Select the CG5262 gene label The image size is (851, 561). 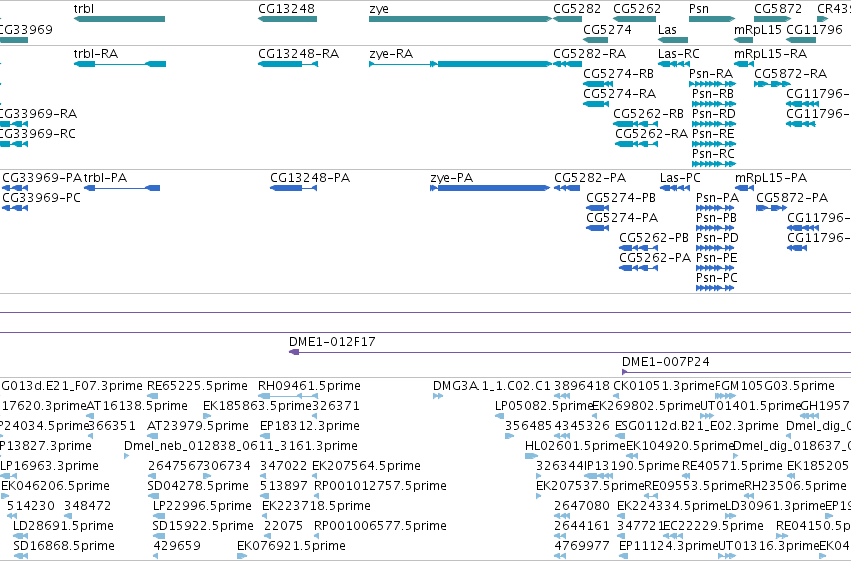point(637,9)
